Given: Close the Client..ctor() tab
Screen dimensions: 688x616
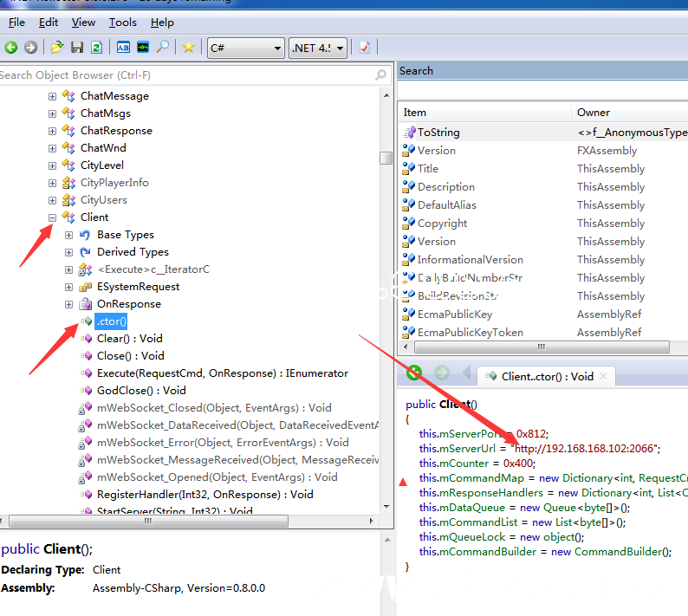Looking at the screenshot, I should (604, 376).
